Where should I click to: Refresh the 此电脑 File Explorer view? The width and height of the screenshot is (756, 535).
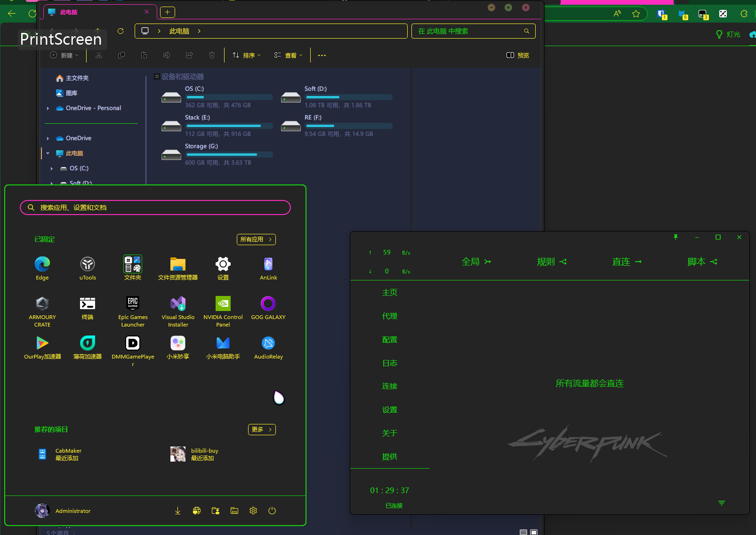point(121,31)
